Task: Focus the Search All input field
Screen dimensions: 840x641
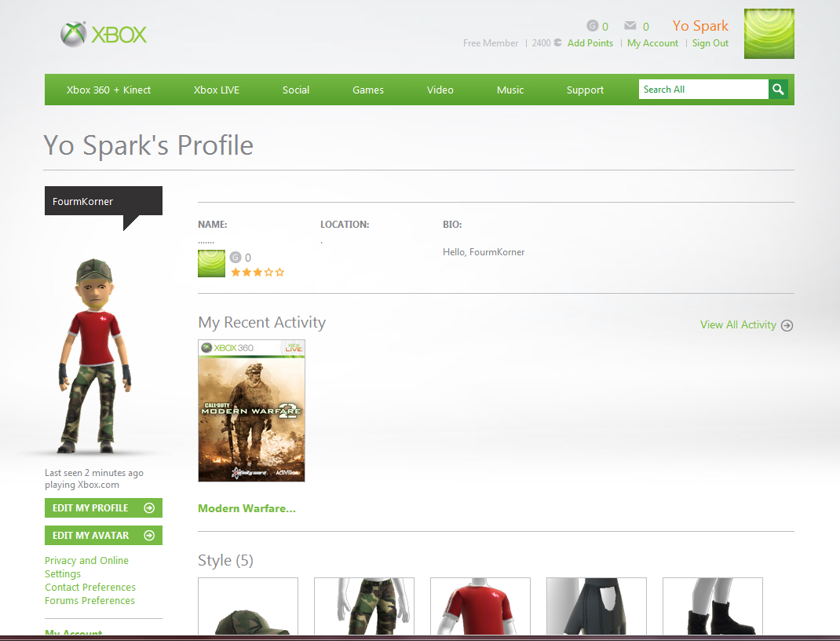Action: tap(703, 90)
